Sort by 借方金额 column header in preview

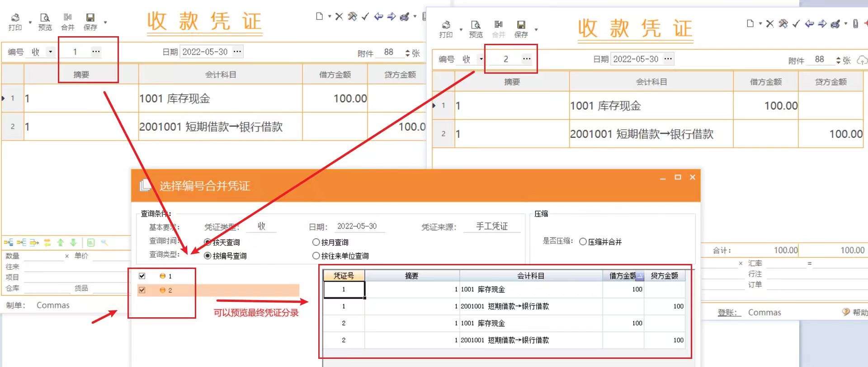click(x=623, y=276)
